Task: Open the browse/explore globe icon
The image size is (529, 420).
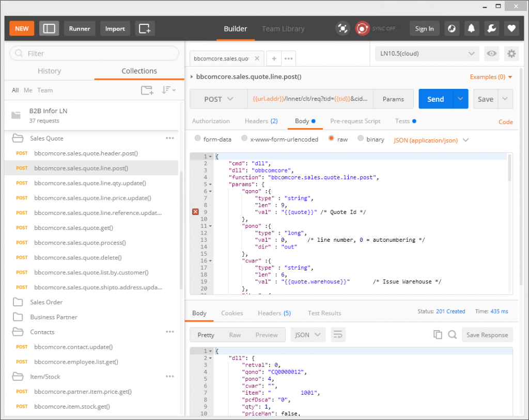Action: coord(452,29)
